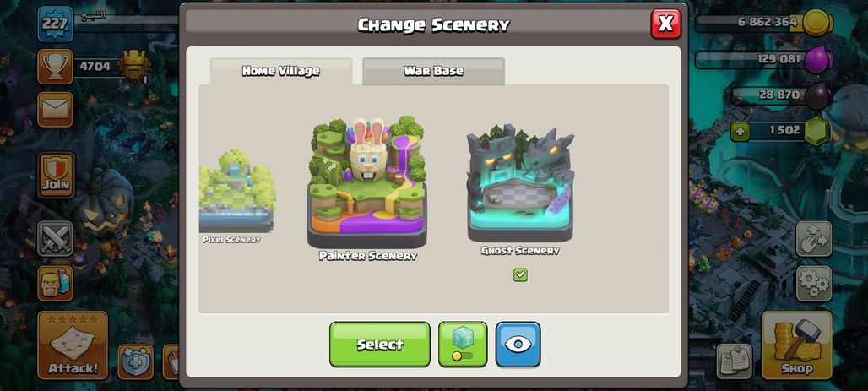Click the green gem plus icon
868x391 pixels.
tap(739, 132)
